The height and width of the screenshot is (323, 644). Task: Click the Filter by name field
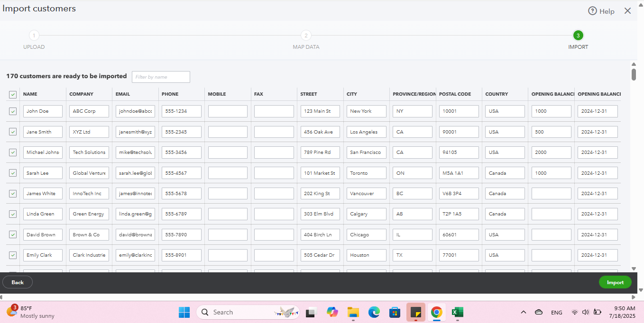click(x=161, y=77)
